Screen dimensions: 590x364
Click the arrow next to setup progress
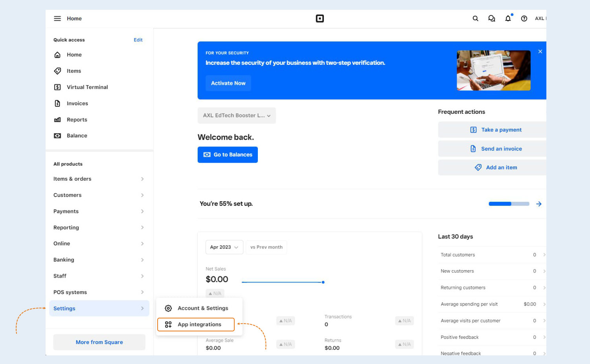point(539,204)
